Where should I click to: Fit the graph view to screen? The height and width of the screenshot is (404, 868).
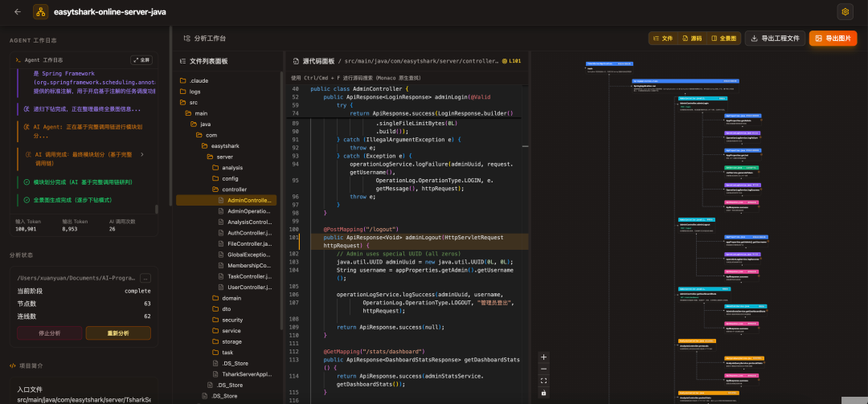point(543,381)
